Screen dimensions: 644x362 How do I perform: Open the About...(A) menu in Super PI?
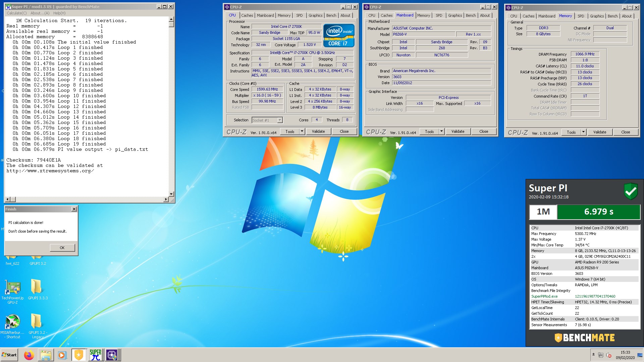tap(40, 13)
